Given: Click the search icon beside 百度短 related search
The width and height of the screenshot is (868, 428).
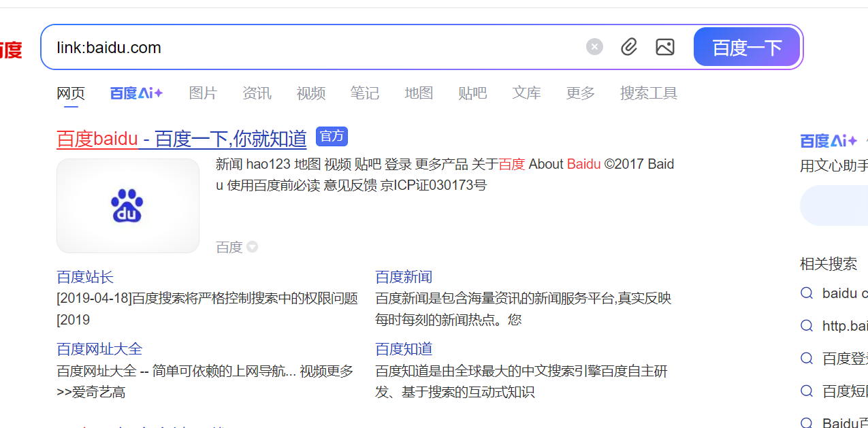Looking at the screenshot, I should [807, 391].
